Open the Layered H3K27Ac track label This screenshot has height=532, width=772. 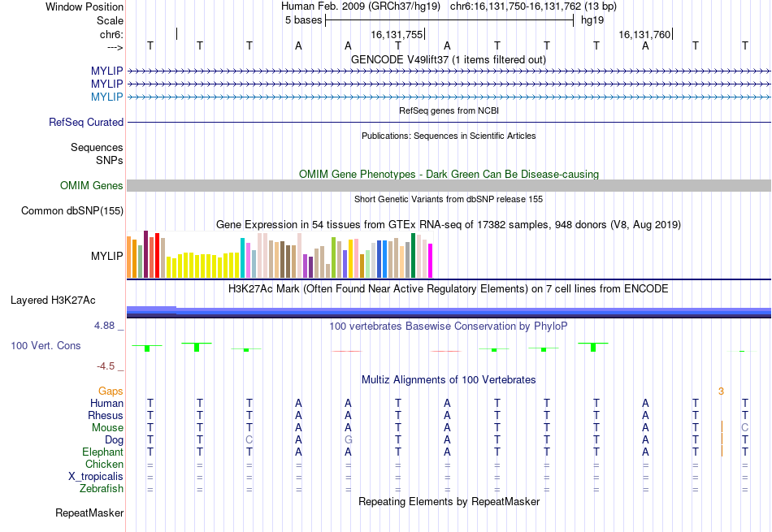[53, 301]
